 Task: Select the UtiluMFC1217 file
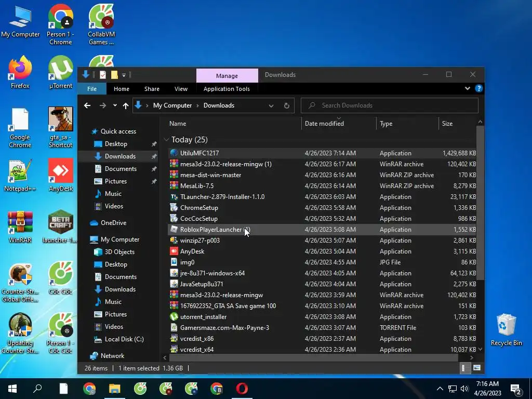[322, 153]
